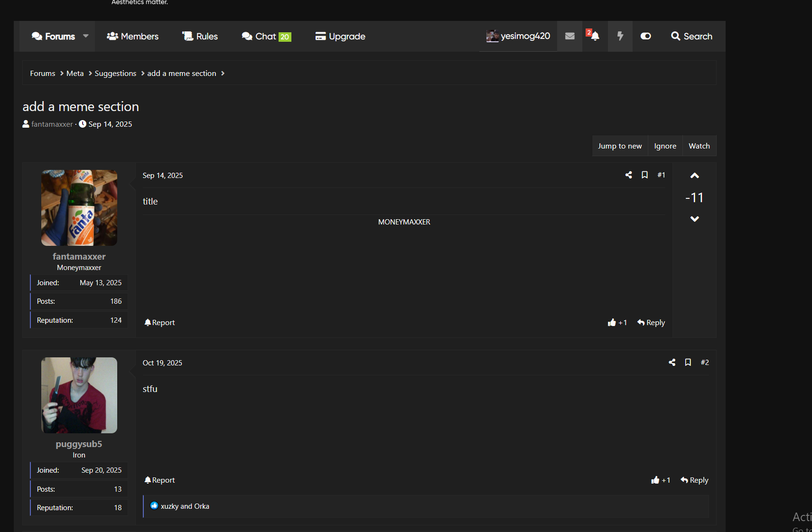Go to Suggestions breadcrumb link

tap(115, 74)
